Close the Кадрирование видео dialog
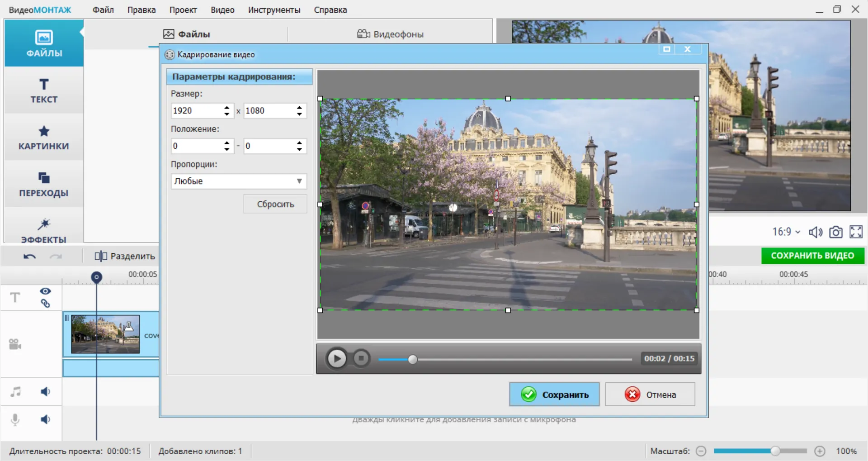Image resolution: width=868 pixels, height=461 pixels. (688, 49)
